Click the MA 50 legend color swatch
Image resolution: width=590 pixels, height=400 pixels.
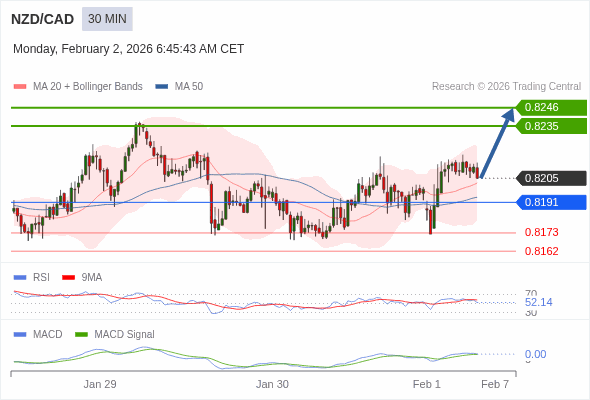click(162, 87)
